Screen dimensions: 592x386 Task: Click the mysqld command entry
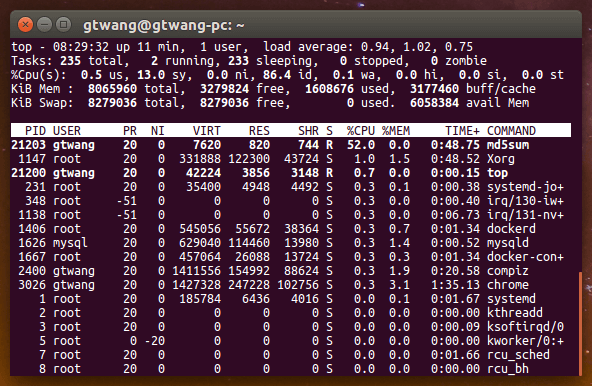click(x=508, y=242)
